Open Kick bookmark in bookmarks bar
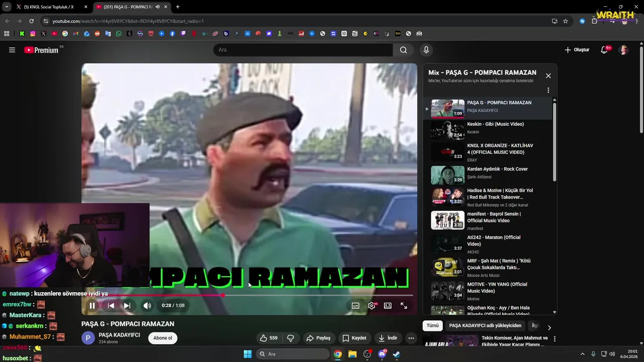 22,34
